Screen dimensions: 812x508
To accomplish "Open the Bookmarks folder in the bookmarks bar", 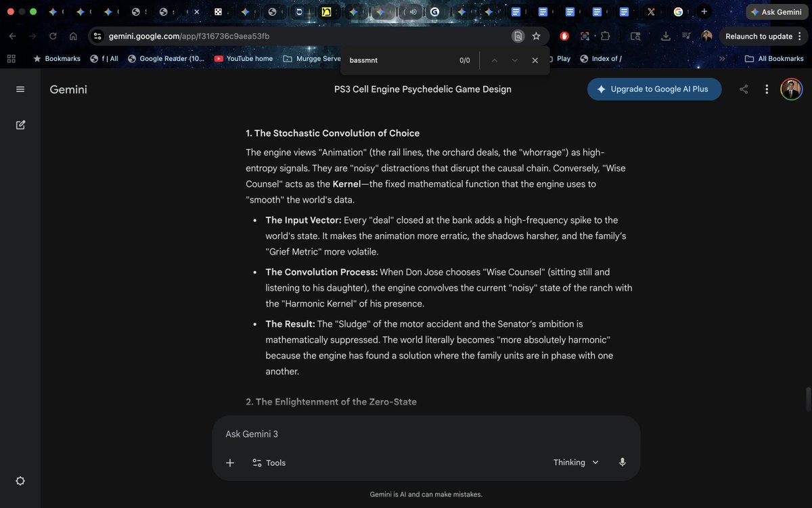I will [56, 59].
